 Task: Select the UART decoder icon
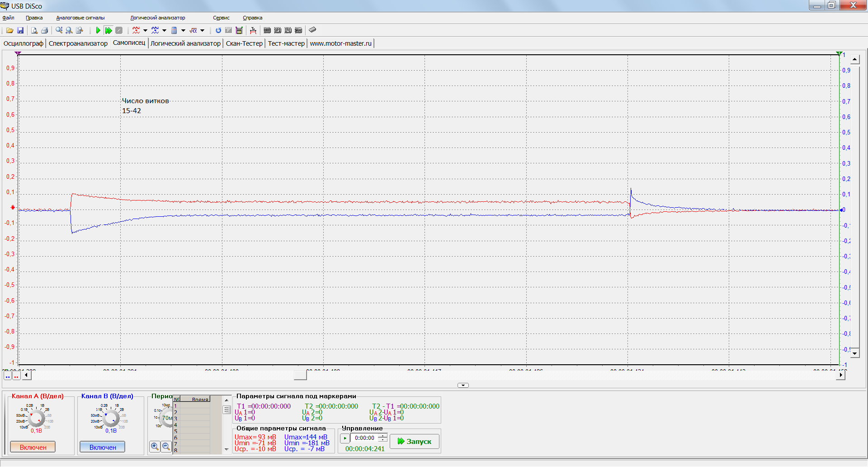click(267, 30)
